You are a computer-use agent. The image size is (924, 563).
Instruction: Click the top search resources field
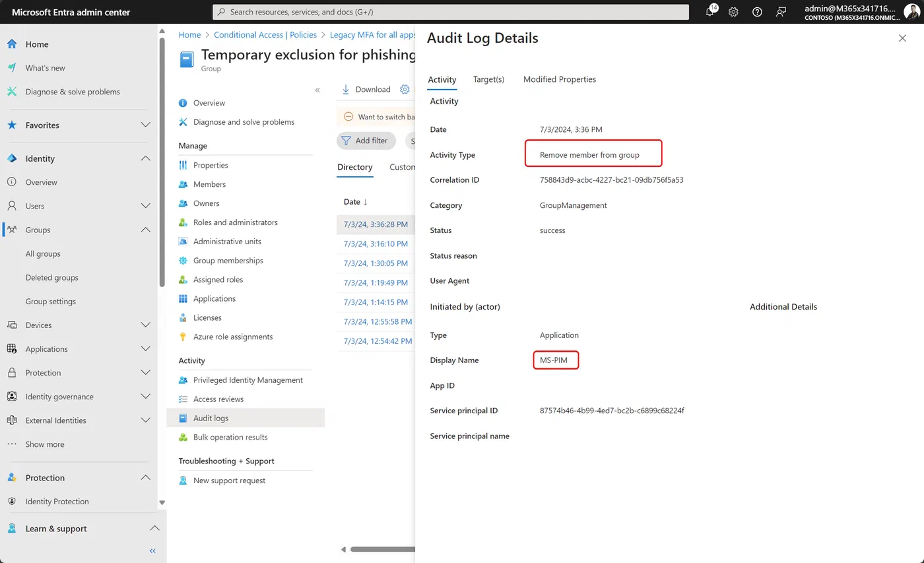pyautogui.click(x=451, y=12)
